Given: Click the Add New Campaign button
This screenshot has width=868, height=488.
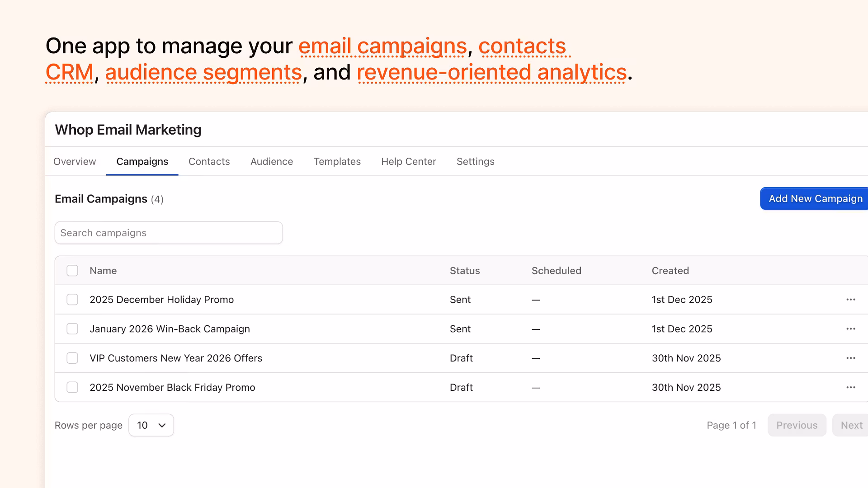Looking at the screenshot, I should click(815, 198).
